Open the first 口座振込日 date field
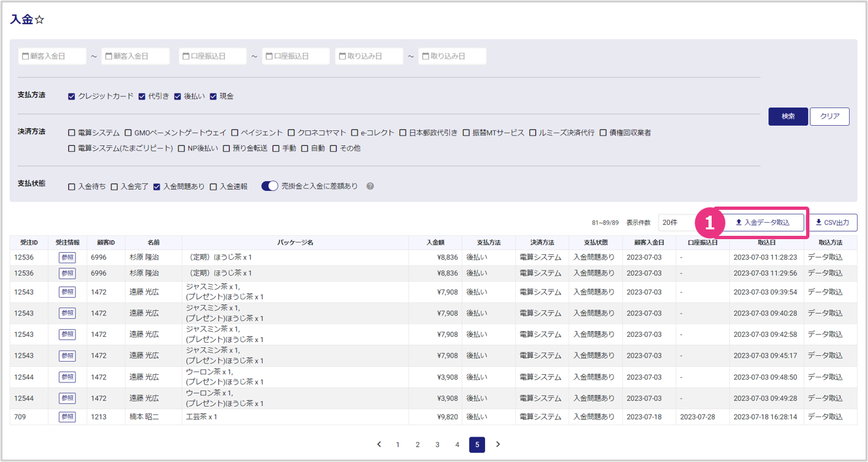 click(x=212, y=57)
